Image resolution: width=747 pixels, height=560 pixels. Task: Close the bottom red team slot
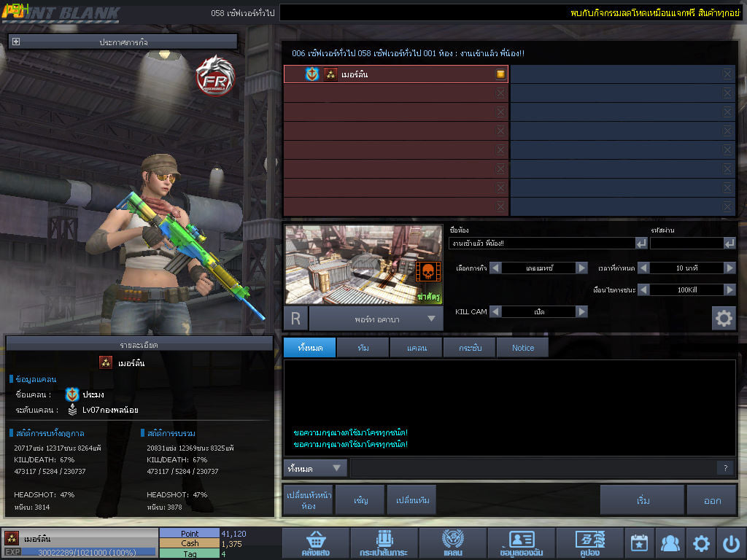coord(500,206)
